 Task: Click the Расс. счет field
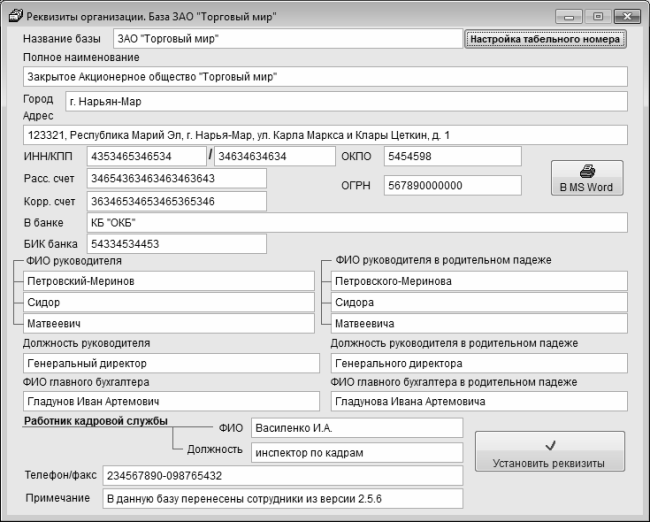pyautogui.click(x=177, y=178)
